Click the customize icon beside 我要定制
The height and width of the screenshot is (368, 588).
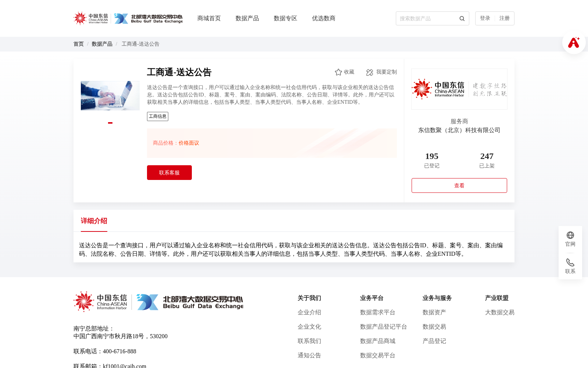coord(370,72)
